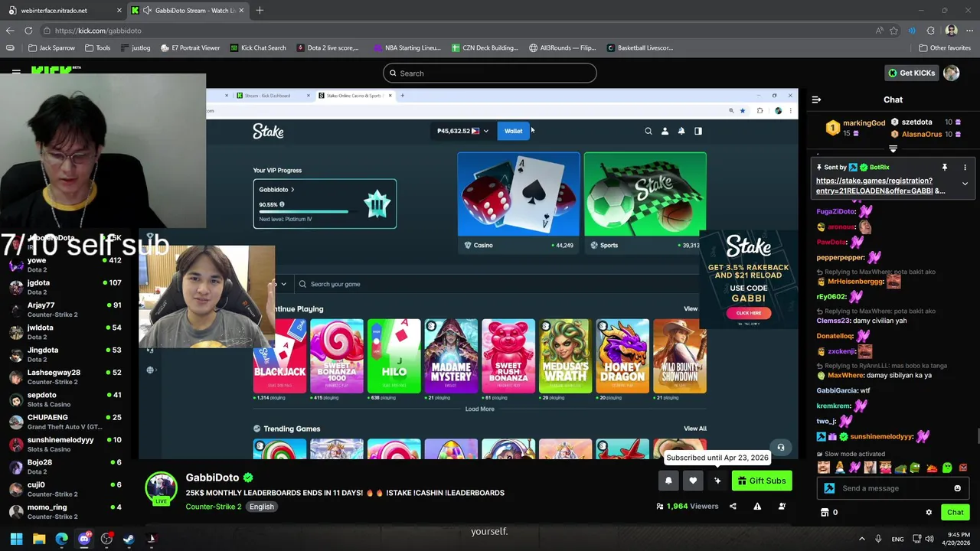
Task: Click View All for Trending Games
Action: 695,429
